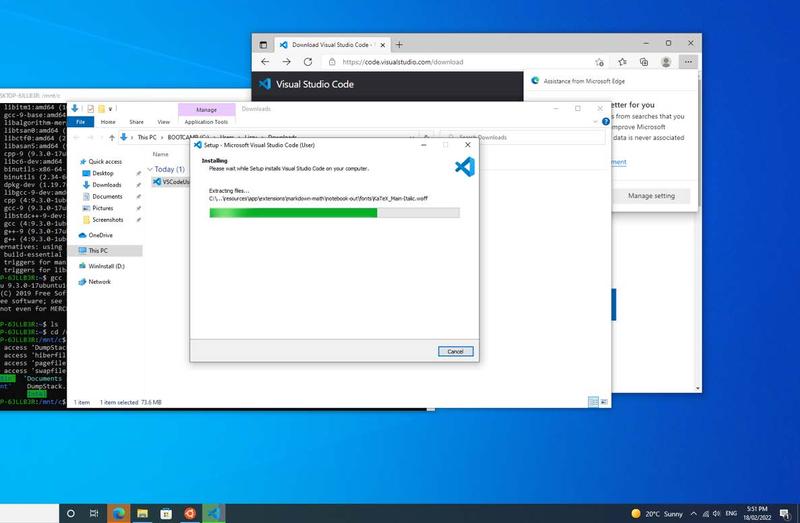Open Cortana circle on the taskbar
Screen dimensions: 800x523
tap(71, 513)
